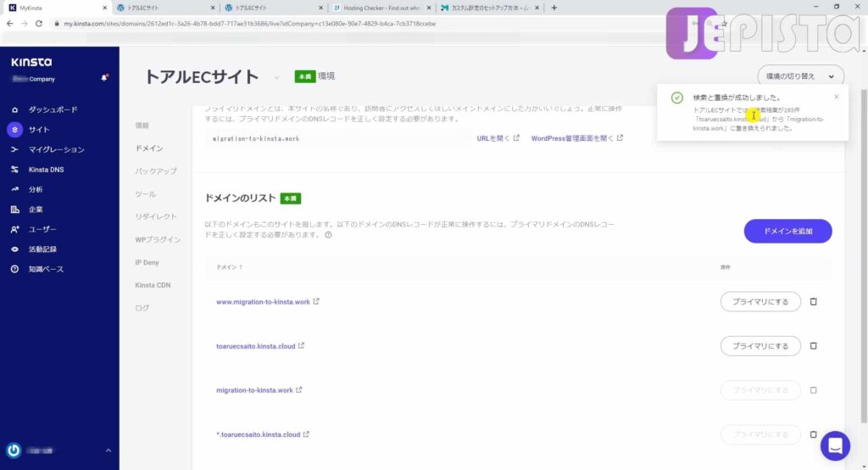Image resolution: width=868 pixels, height=470 pixels.
Task: Open the chat support widget
Action: tap(835, 446)
